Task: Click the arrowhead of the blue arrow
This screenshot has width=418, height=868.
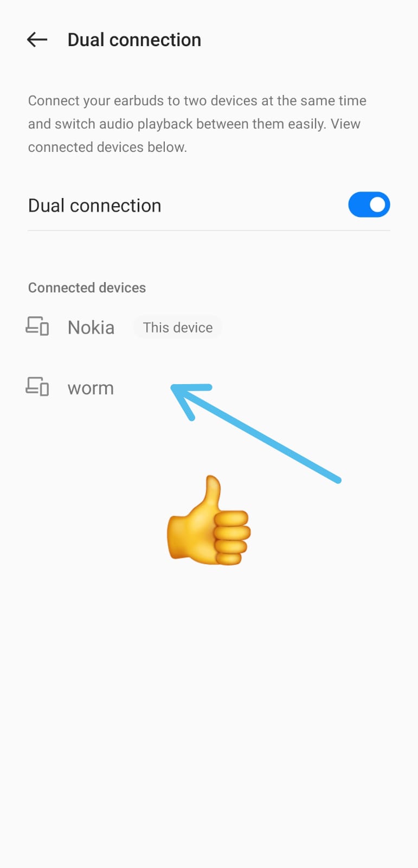Action: (x=188, y=398)
